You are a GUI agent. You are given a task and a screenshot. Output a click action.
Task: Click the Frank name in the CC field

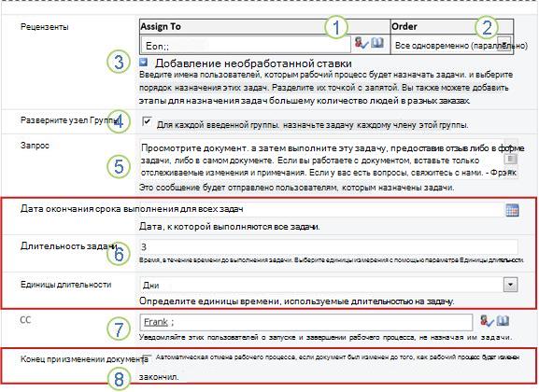pyautogui.click(x=156, y=322)
